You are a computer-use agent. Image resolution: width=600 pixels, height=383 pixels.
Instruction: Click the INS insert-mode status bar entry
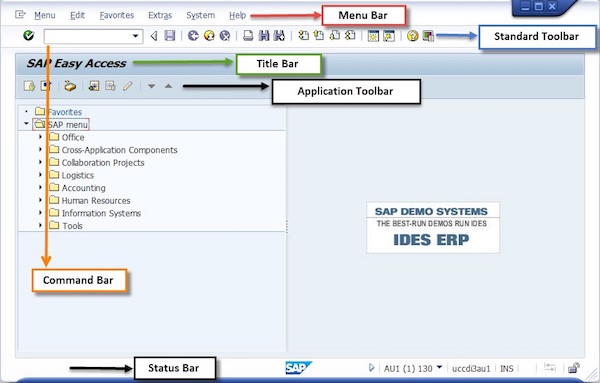coord(507,368)
